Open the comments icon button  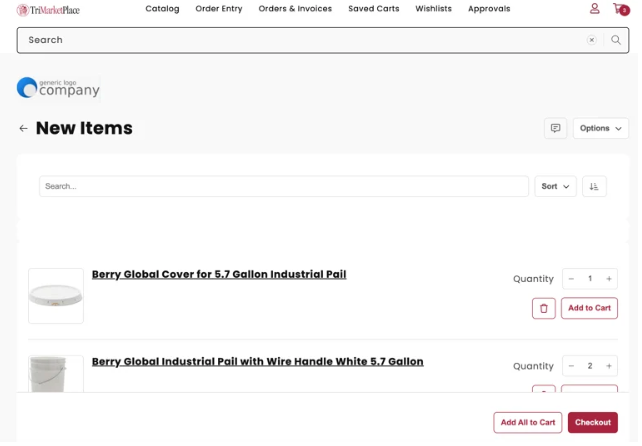click(555, 128)
